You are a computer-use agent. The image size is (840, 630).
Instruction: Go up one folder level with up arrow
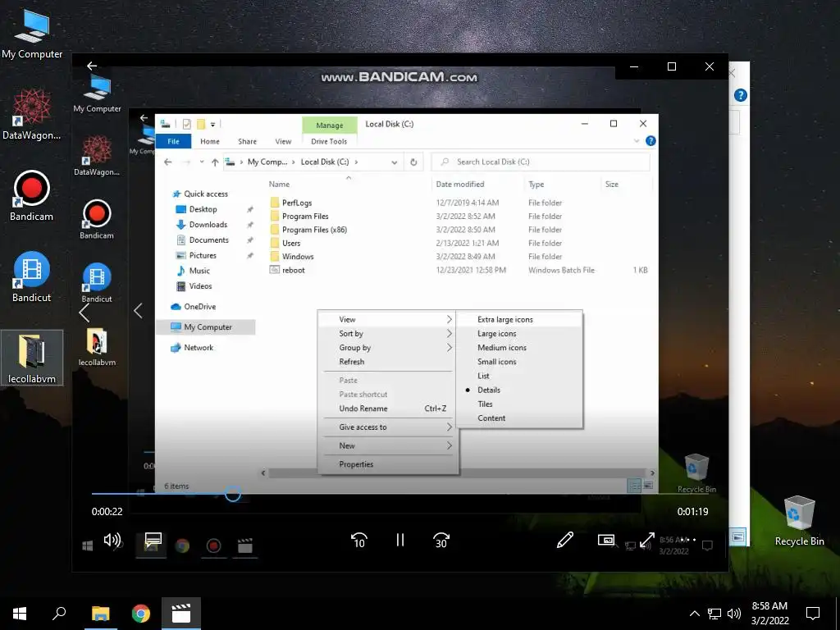(x=215, y=162)
